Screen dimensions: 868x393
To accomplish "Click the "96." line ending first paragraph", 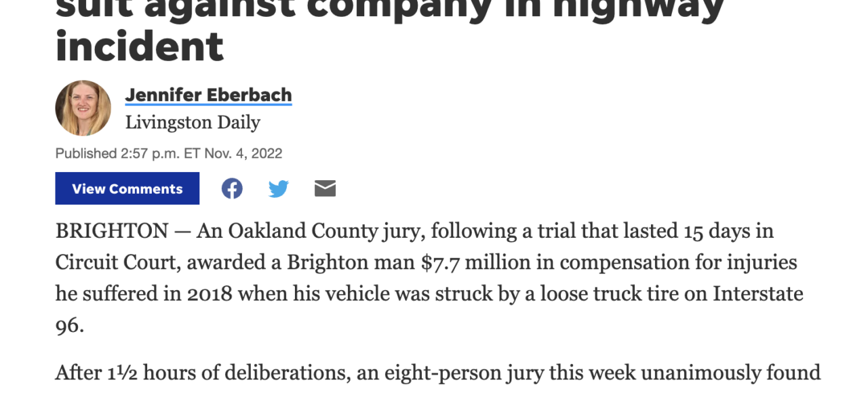I will point(70,325).
